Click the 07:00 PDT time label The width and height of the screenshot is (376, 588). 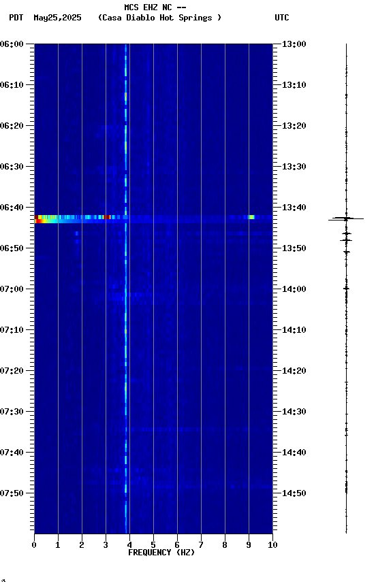coord(12,289)
